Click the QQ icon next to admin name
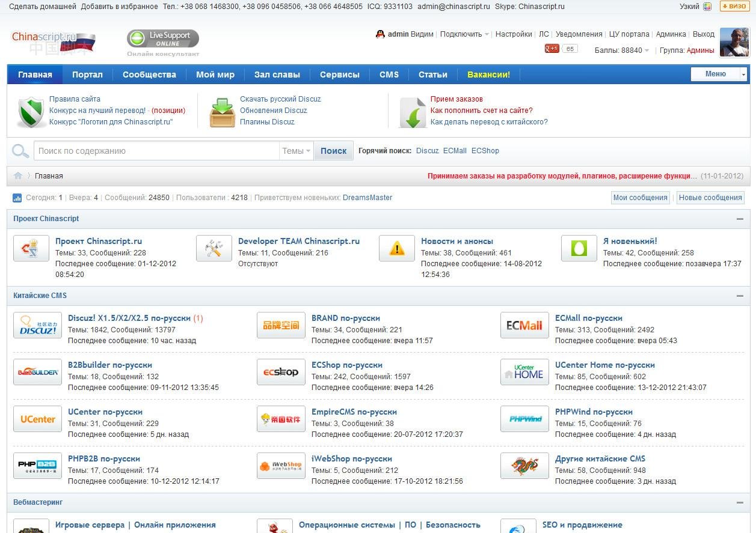 pos(379,34)
